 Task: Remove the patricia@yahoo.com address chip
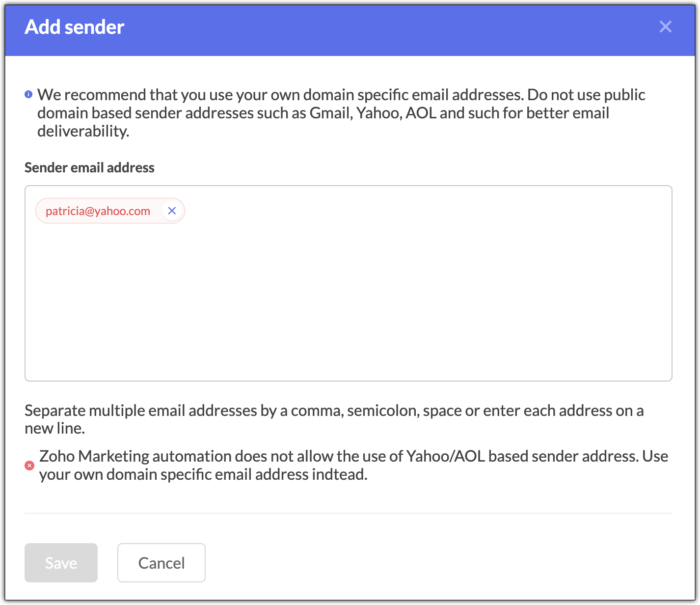172,211
